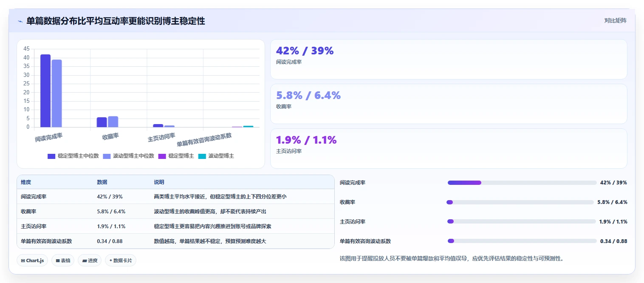Toggle the cyan 波动型博主 legend item
Image resolution: width=644 pixels, height=283 pixels.
point(216,156)
